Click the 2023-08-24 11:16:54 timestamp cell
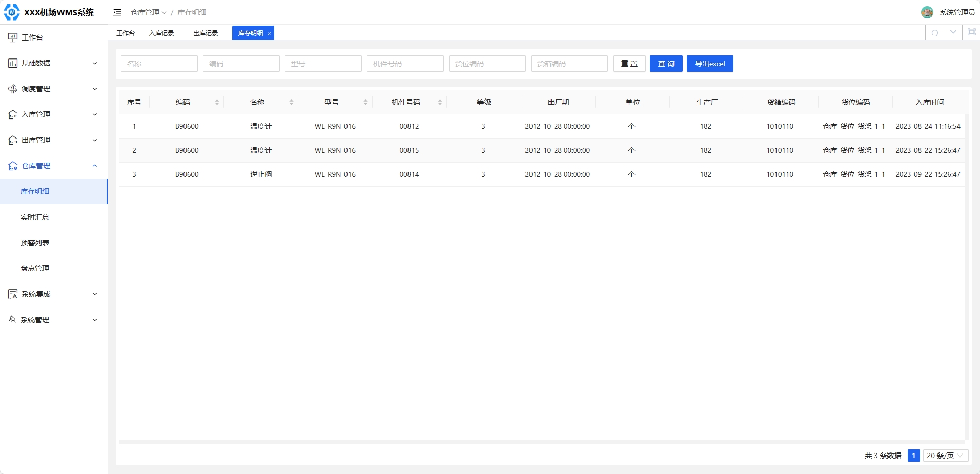The image size is (980, 474). coord(928,126)
